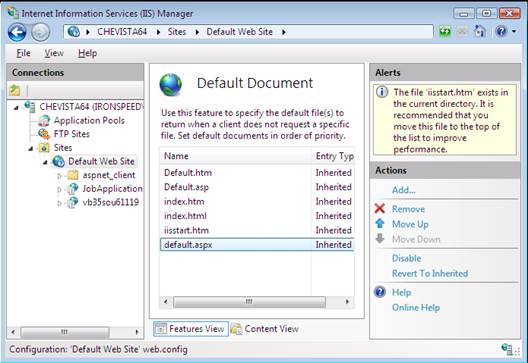Select Application Pools in the tree
The height and width of the screenshot is (363, 528).
(89, 121)
